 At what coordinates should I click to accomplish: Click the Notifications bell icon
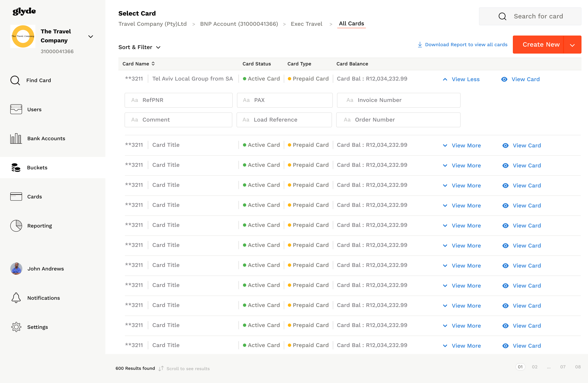point(16,298)
